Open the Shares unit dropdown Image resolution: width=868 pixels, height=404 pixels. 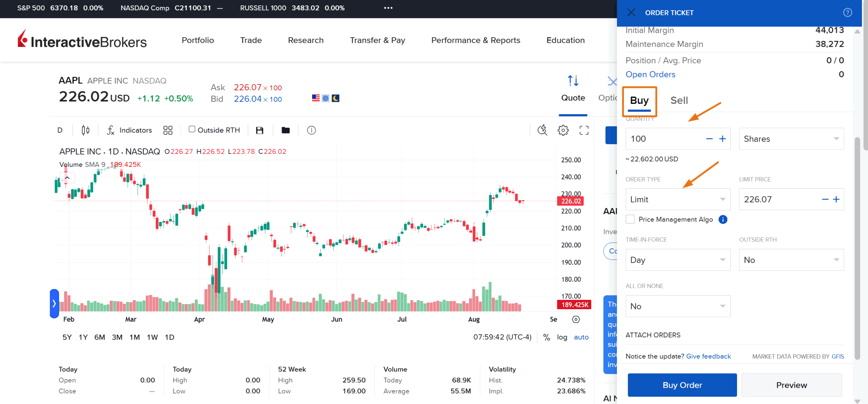click(x=791, y=139)
